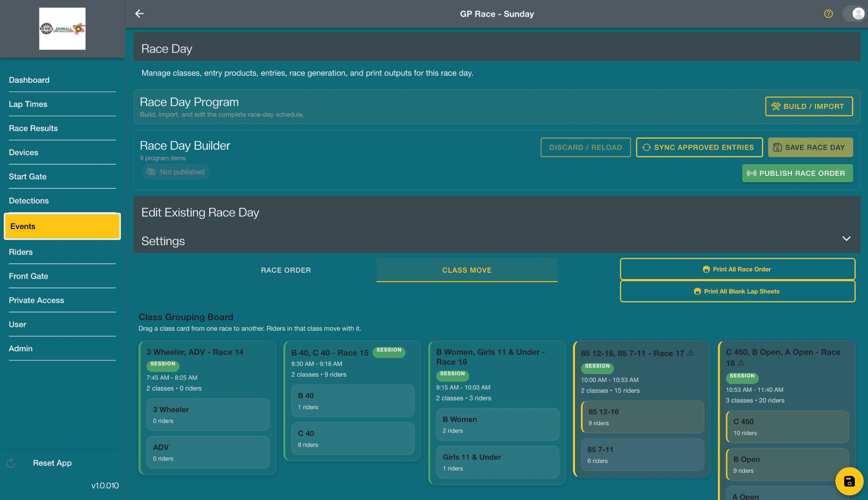Click the Build / Import button
Image resolution: width=868 pixels, height=500 pixels.
pyautogui.click(x=809, y=106)
